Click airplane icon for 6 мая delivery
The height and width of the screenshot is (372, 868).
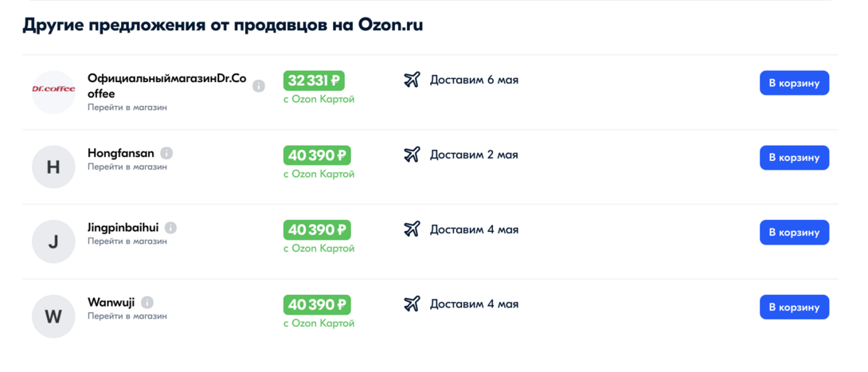coord(412,80)
